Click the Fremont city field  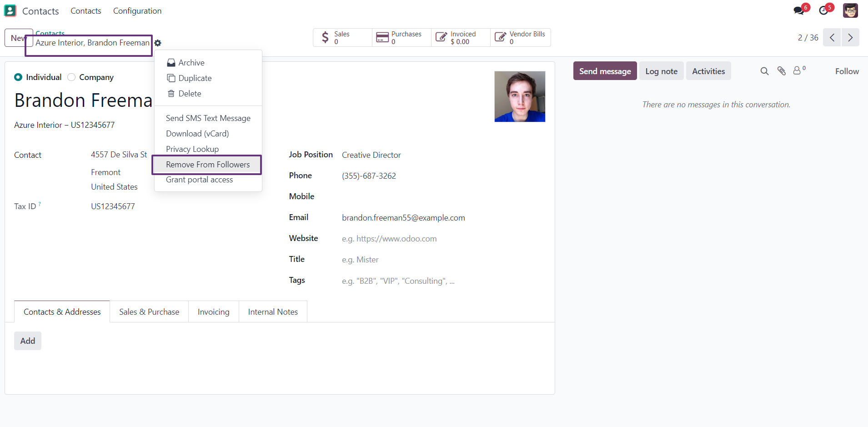(105, 172)
